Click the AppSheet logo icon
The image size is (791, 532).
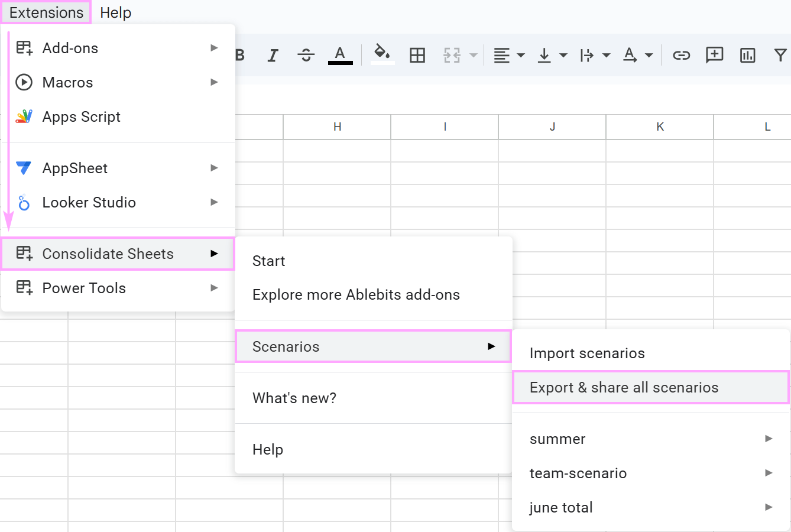click(x=24, y=168)
